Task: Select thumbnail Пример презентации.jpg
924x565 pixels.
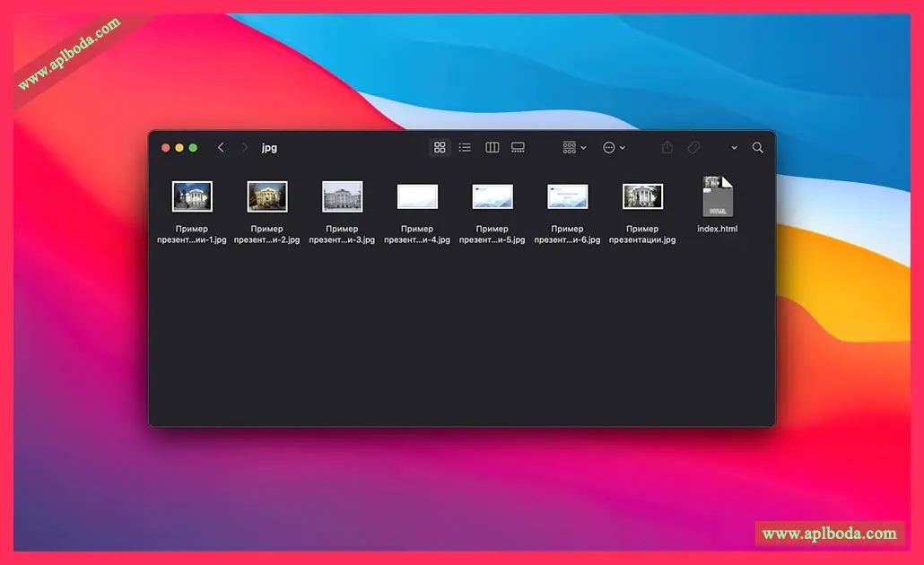Action: (x=642, y=196)
